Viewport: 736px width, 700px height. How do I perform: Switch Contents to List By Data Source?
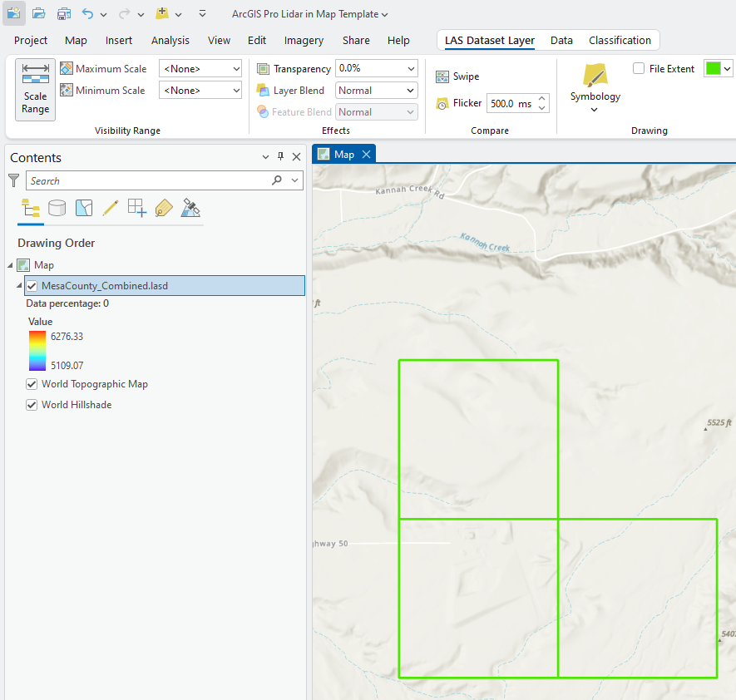click(x=57, y=208)
